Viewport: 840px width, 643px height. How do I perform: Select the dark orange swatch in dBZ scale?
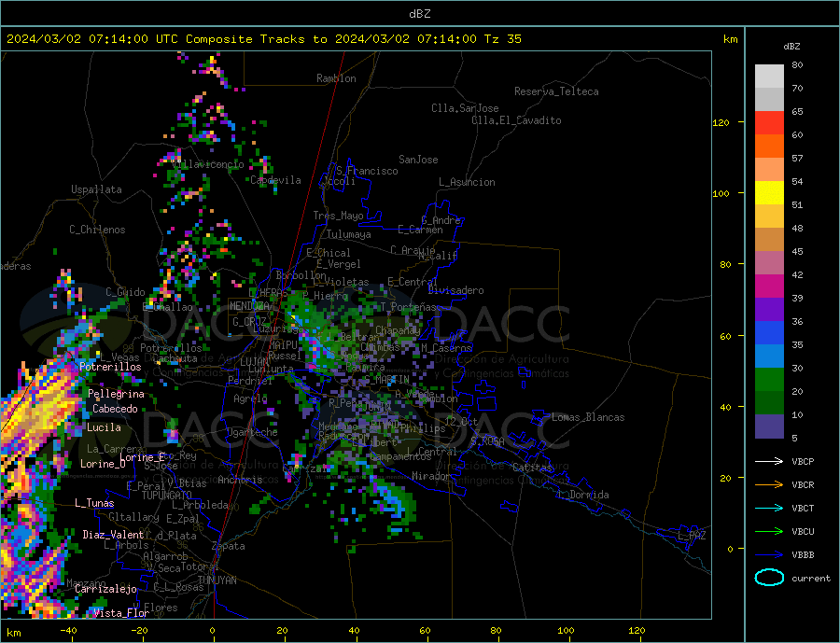click(x=769, y=147)
